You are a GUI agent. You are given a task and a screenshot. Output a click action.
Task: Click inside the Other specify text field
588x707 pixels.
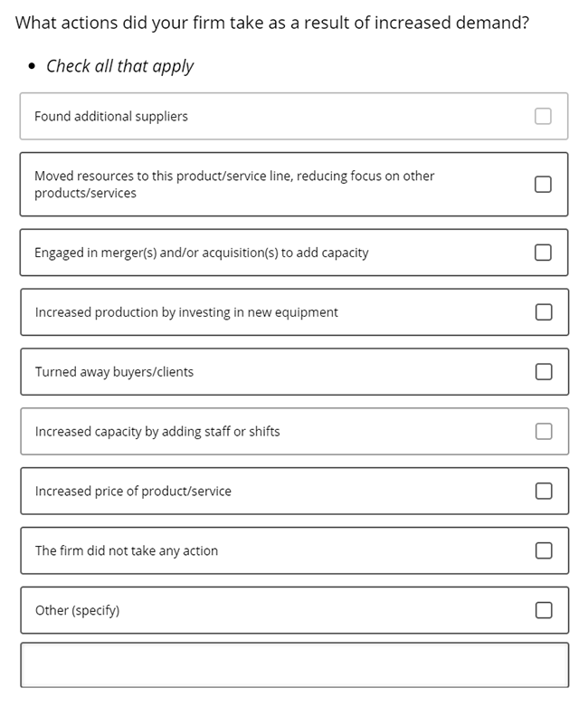[x=294, y=665]
